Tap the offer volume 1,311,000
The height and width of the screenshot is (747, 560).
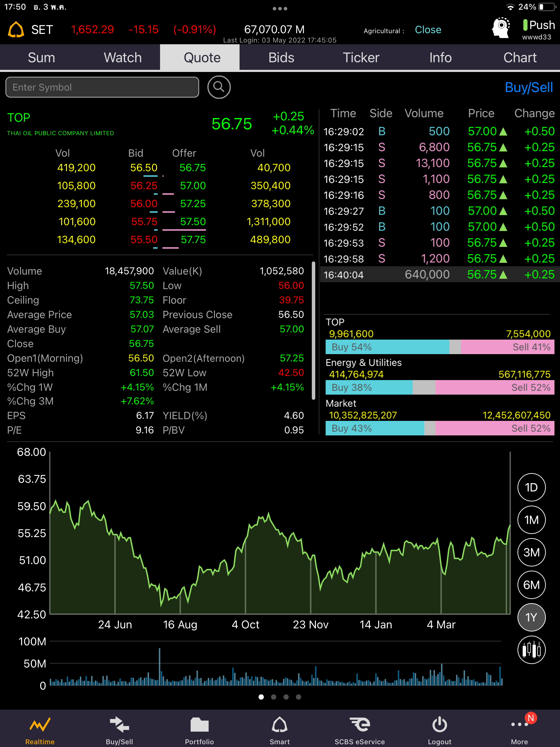click(269, 222)
